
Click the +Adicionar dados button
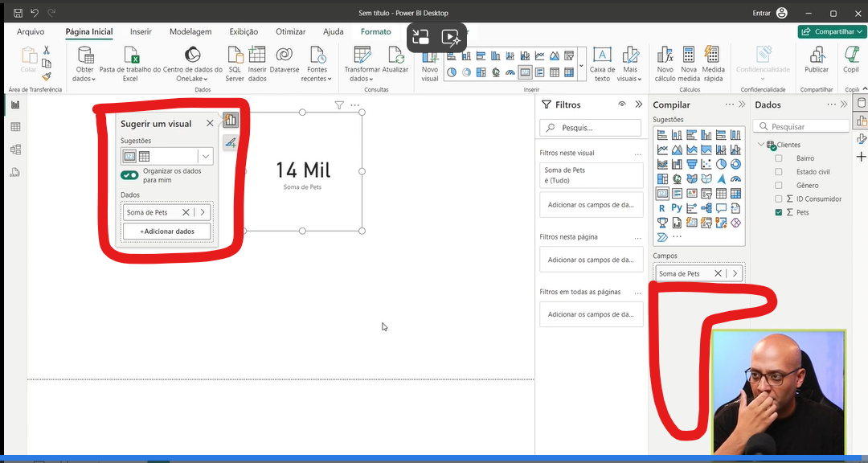coord(167,231)
